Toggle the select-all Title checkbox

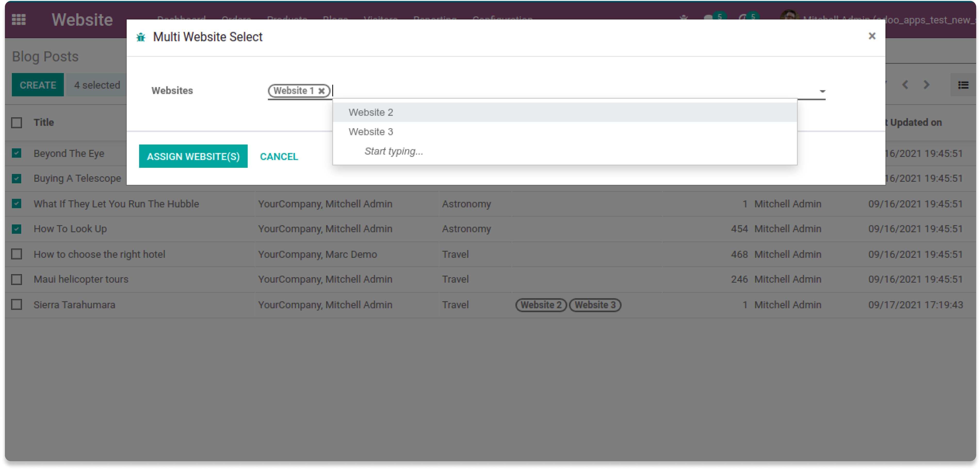(17, 123)
